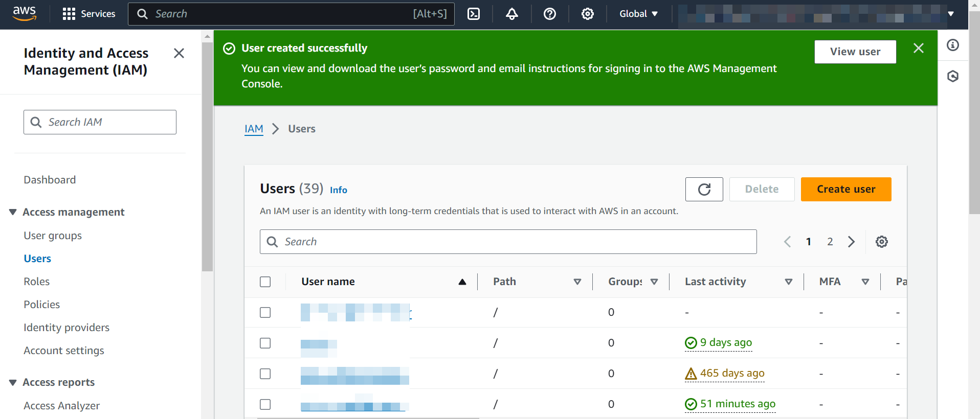This screenshot has height=419, width=980.
Task: Check the row with 9 days ago activity
Action: pyautogui.click(x=265, y=343)
